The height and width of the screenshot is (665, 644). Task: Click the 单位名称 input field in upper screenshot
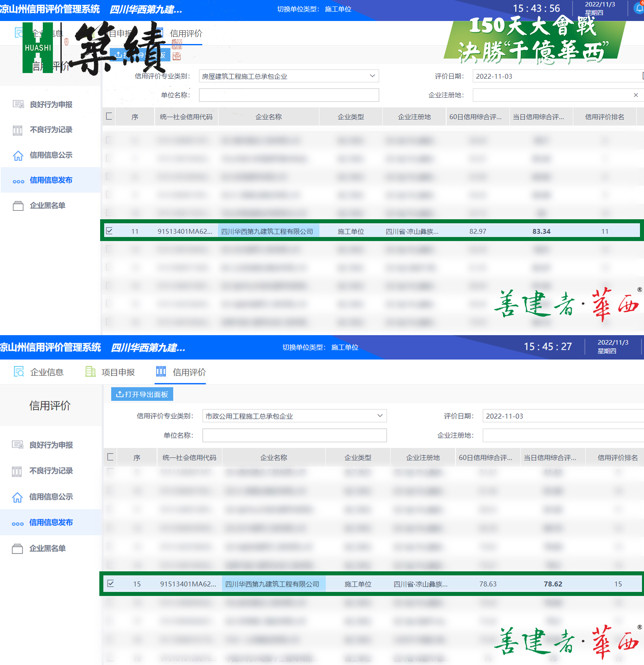click(289, 95)
